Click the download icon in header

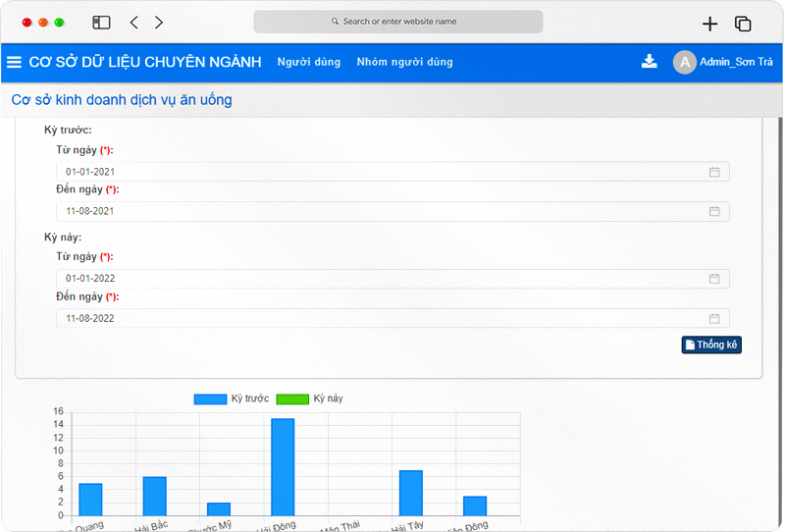click(649, 61)
